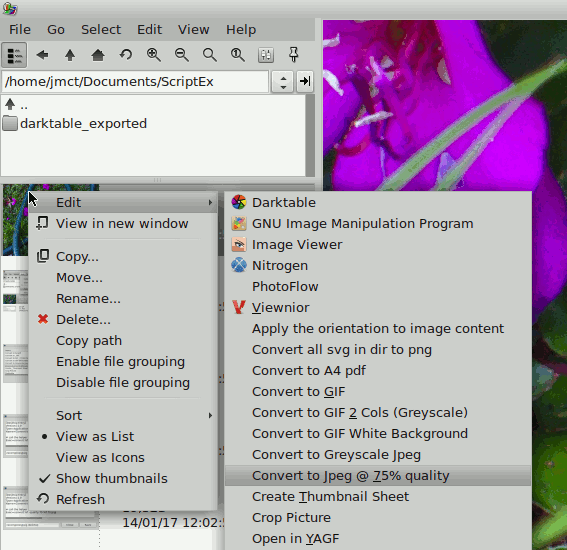Select View as List radio option
Viewport: 567px width, 550px height.
click(123, 436)
